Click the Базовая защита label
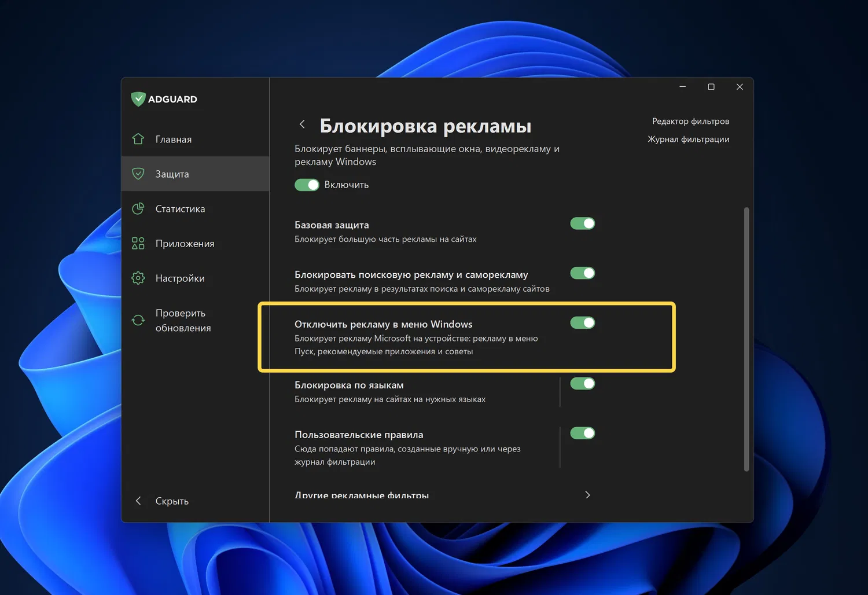The height and width of the screenshot is (595, 868). [332, 225]
